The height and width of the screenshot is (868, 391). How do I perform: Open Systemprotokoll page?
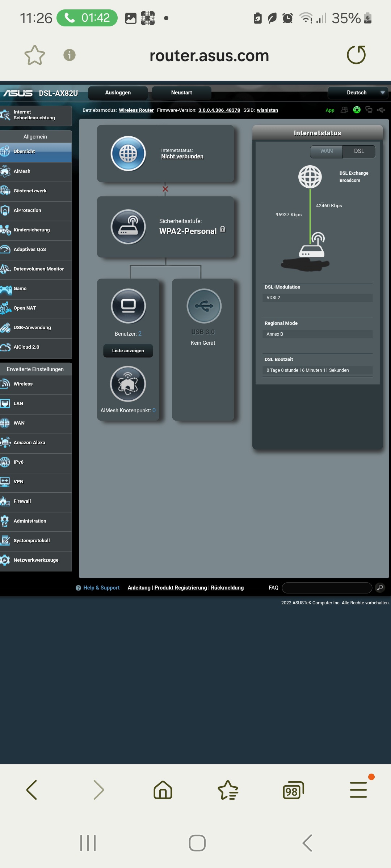pyautogui.click(x=36, y=541)
